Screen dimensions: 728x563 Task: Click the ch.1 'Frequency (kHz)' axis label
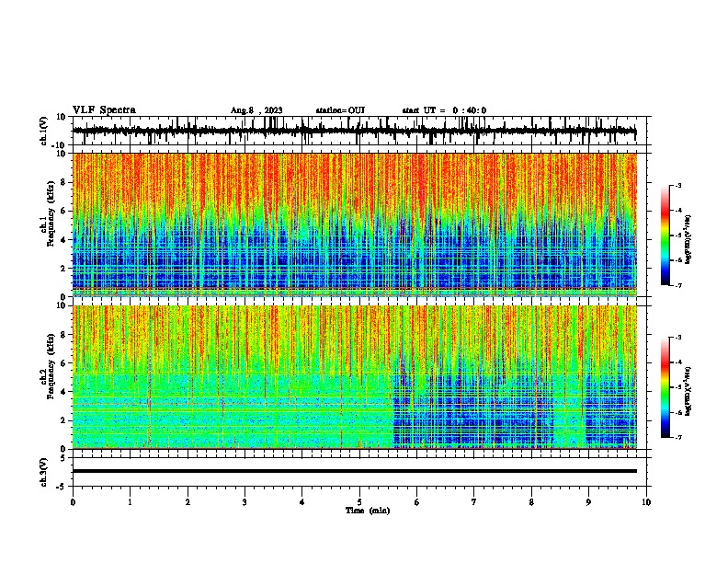click(x=51, y=213)
